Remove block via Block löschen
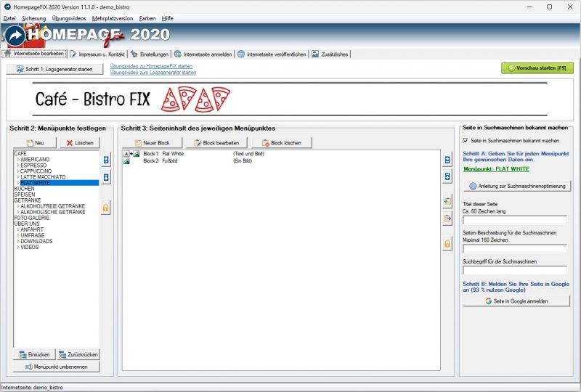The width and height of the screenshot is (581, 392). 282,143
